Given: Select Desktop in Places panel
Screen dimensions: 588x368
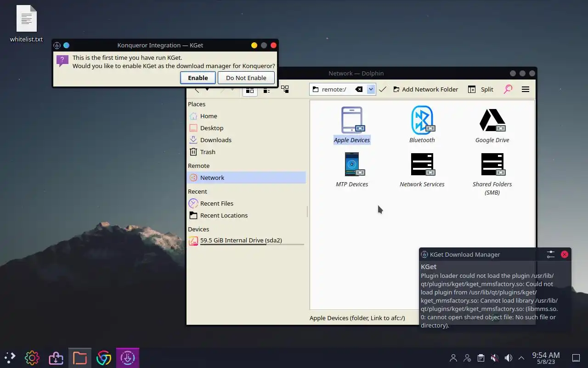Looking at the screenshot, I should [x=246, y=128].
